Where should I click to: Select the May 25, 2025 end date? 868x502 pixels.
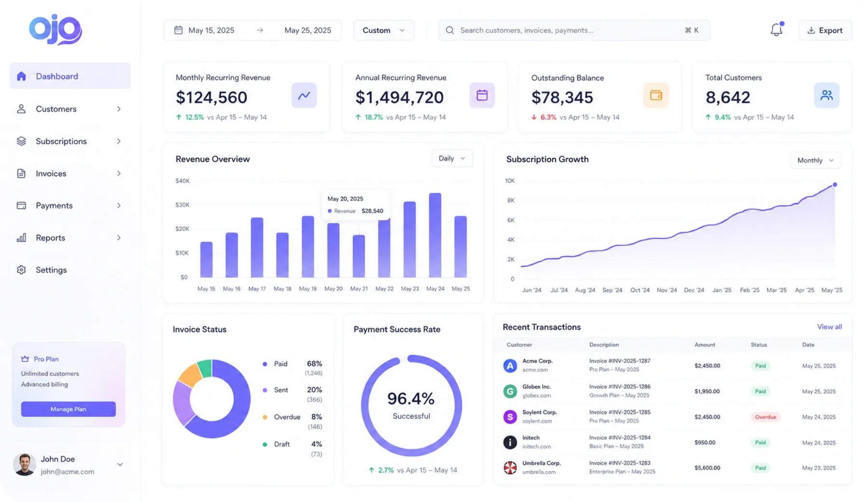(308, 30)
